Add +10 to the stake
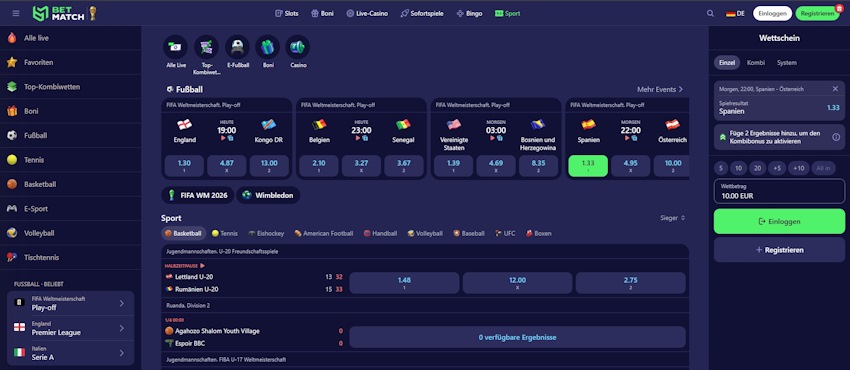850x370 pixels. (x=799, y=168)
